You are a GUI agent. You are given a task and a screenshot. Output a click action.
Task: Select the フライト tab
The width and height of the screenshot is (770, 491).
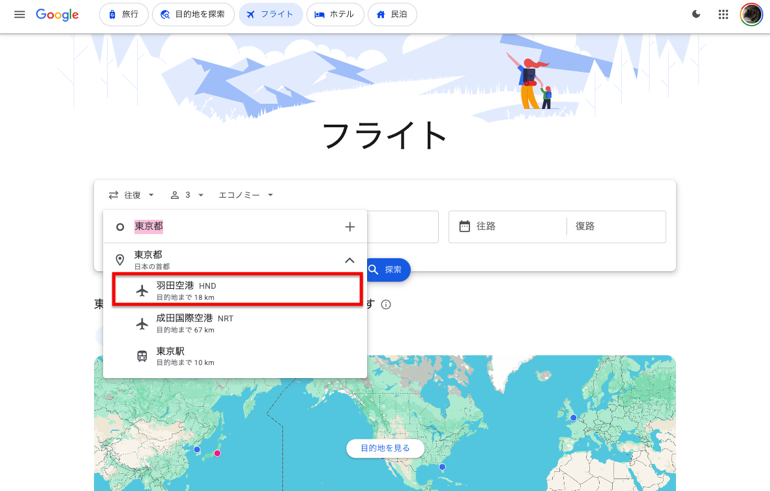pyautogui.click(x=270, y=14)
